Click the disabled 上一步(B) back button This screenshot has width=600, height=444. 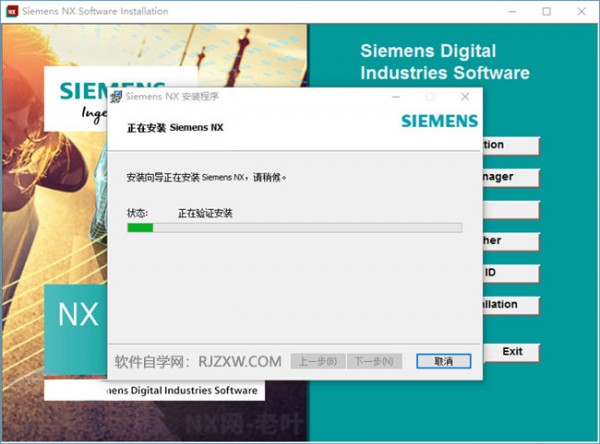(318, 361)
